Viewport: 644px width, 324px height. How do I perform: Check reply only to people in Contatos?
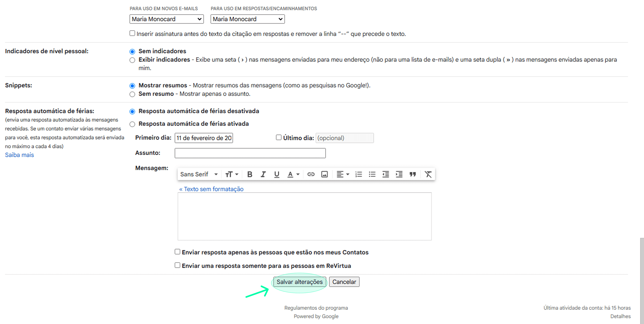[x=177, y=252]
